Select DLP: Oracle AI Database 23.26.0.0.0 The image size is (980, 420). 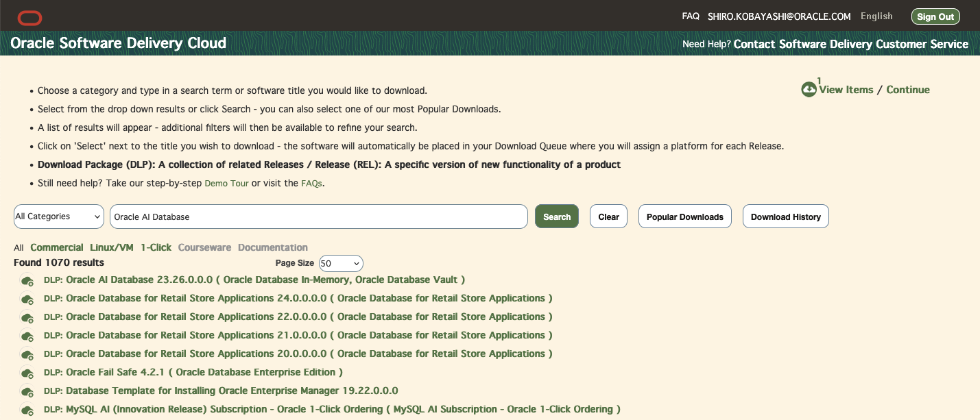(254, 280)
